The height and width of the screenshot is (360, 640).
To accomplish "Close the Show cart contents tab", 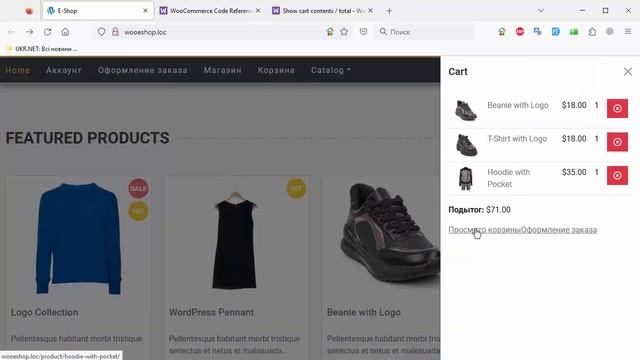I will [x=370, y=11].
